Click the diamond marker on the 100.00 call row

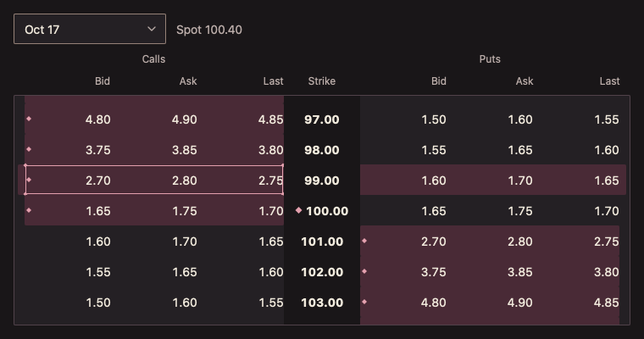pyautogui.click(x=29, y=210)
